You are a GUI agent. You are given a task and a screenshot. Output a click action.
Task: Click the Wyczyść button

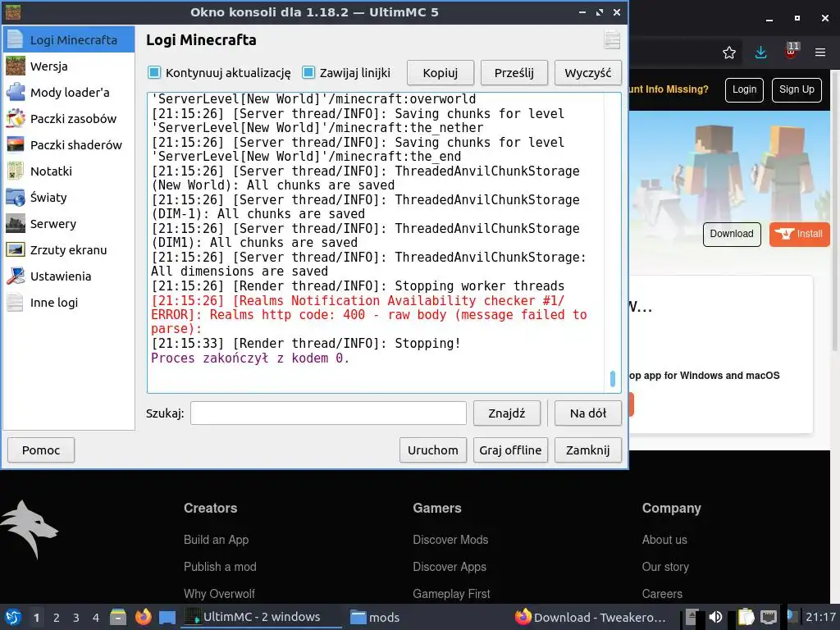(587, 73)
